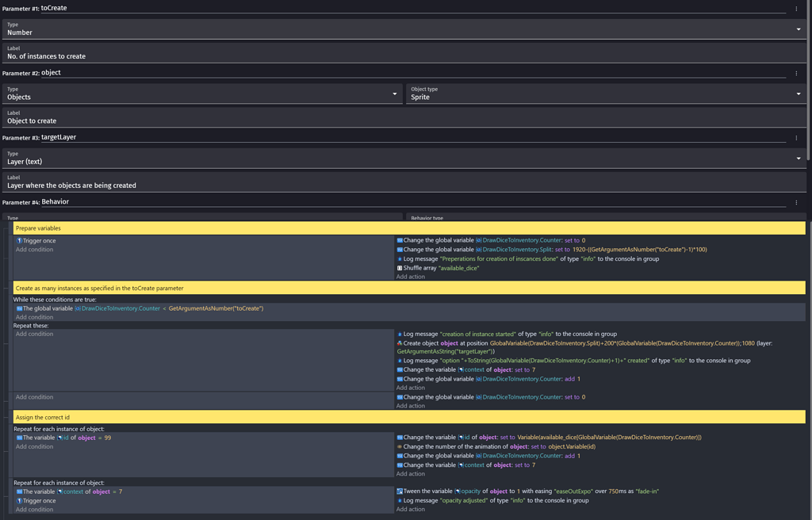Click the Create object action icon
The image size is (812, 520).
(x=400, y=343)
